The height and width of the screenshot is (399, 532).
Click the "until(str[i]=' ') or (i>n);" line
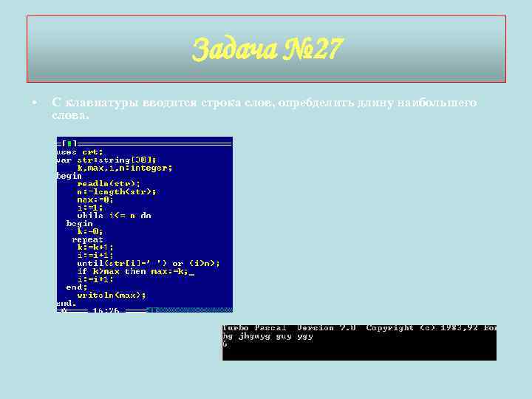pyautogui.click(x=149, y=263)
